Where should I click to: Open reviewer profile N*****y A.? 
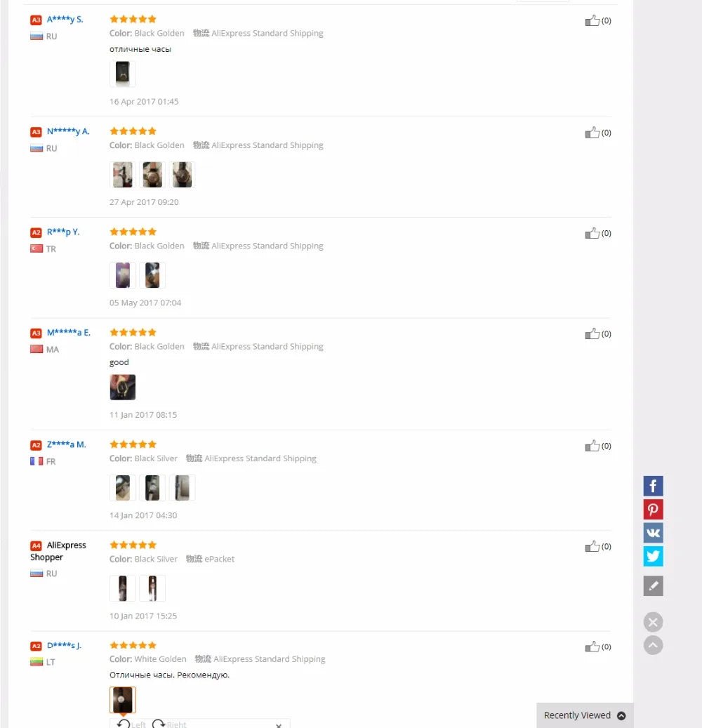tap(68, 131)
